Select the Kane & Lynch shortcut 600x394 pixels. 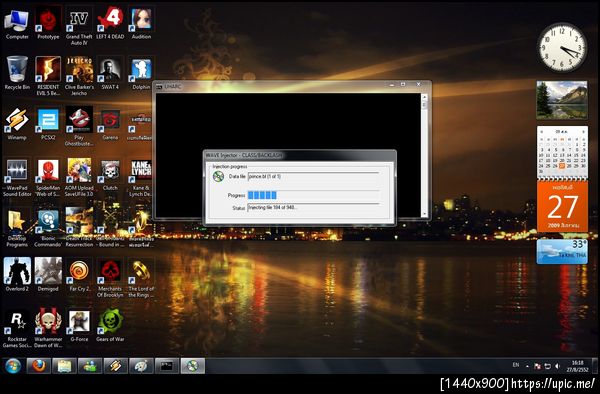click(141, 177)
